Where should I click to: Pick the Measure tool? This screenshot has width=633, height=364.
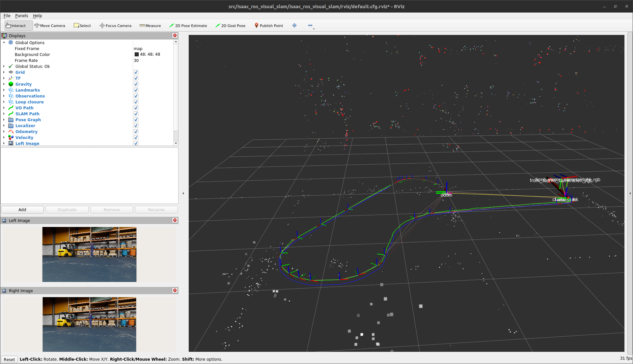150,25
